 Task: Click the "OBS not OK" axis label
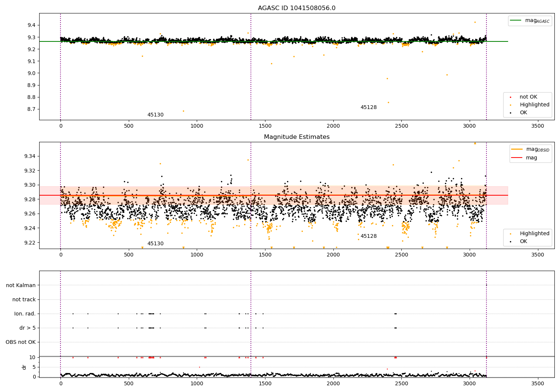21,342
